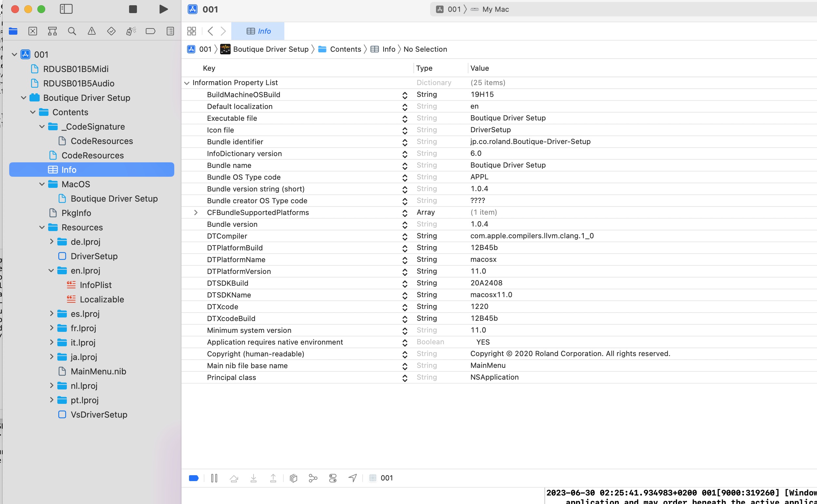Viewport: 817px width, 504px height.
Task: Open Debug View Hierarchy
Action: 293,478
